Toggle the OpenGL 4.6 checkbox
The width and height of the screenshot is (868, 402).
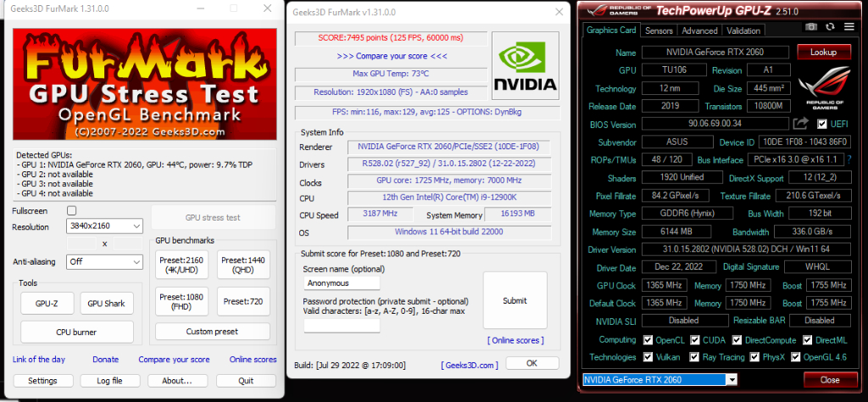(795, 357)
